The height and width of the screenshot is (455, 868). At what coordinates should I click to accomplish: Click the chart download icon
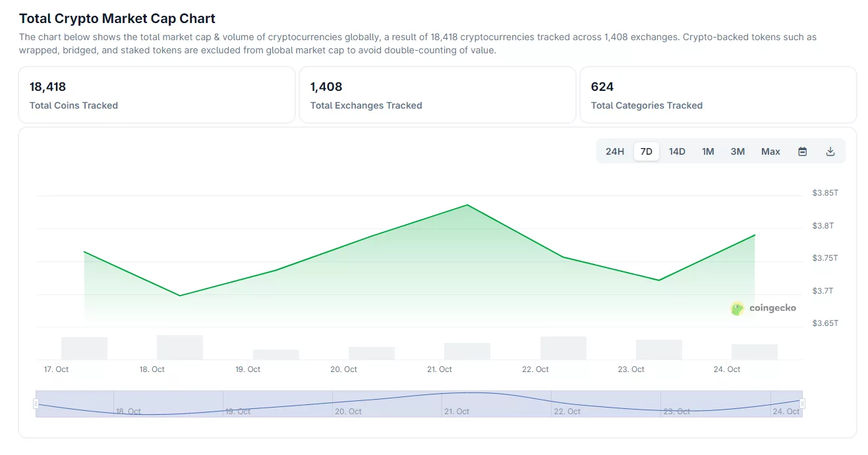coord(830,151)
